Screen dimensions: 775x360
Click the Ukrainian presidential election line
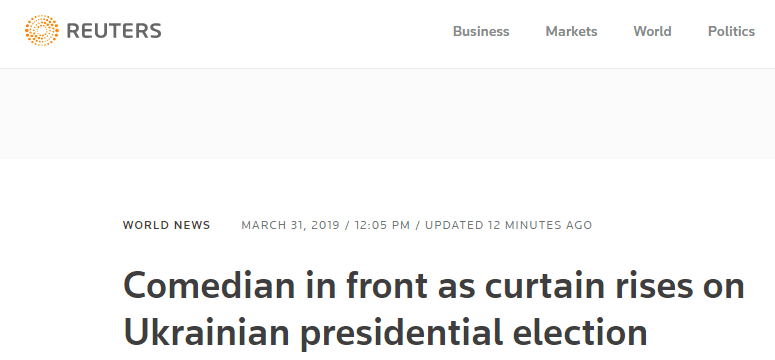pyautogui.click(x=385, y=332)
